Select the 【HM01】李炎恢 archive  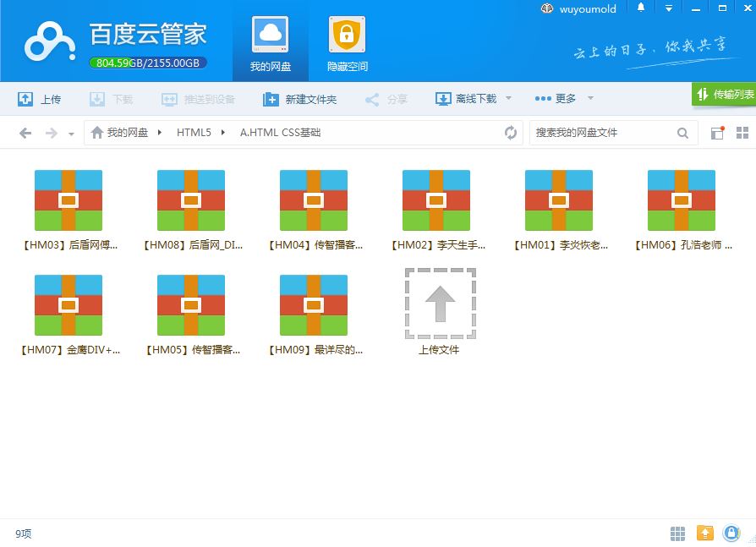(x=559, y=209)
